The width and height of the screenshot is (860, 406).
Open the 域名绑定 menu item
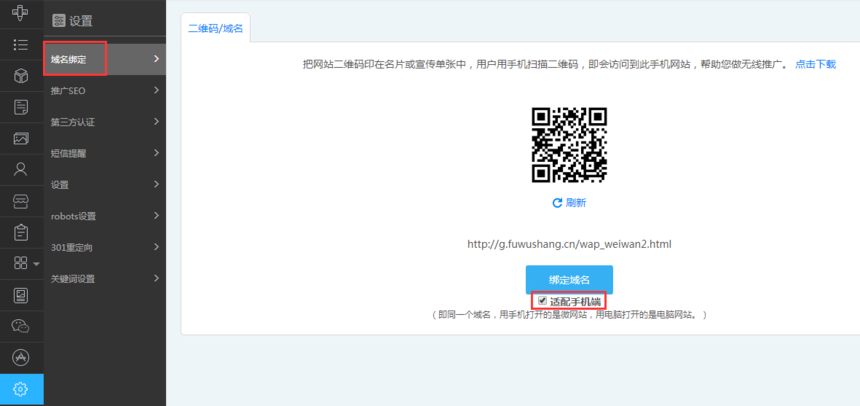tap(105, 59)
